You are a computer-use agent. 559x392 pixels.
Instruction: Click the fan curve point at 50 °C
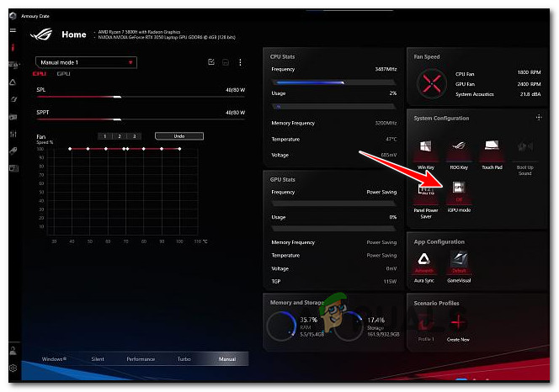88,149
